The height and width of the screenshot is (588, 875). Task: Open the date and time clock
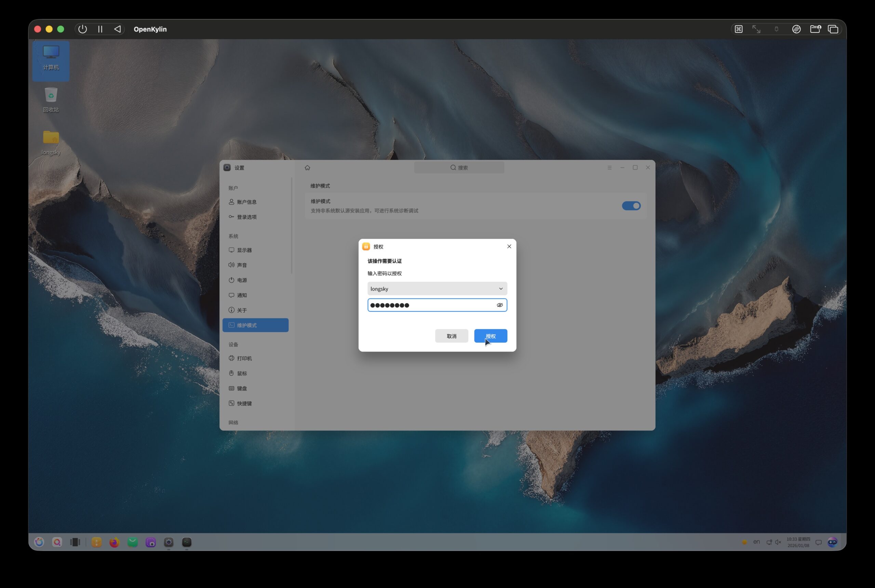click(x=798, y=542)
